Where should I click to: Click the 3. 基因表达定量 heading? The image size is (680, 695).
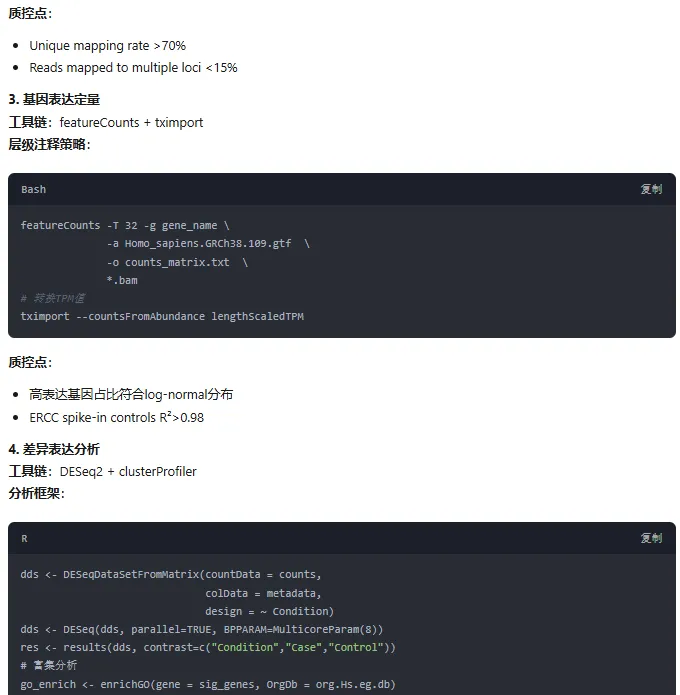tap(54, 100)
